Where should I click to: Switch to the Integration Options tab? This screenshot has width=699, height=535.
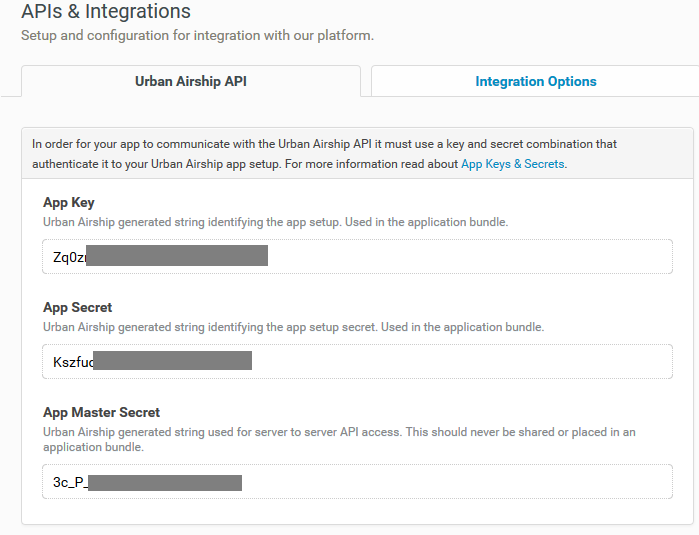(535, 81)
